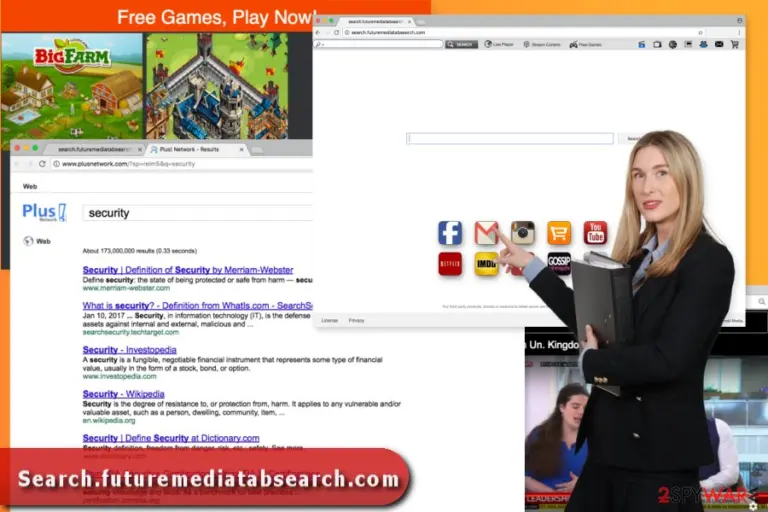Click the dark SEARCH toolbar button
768x512 pixels.
461,44
